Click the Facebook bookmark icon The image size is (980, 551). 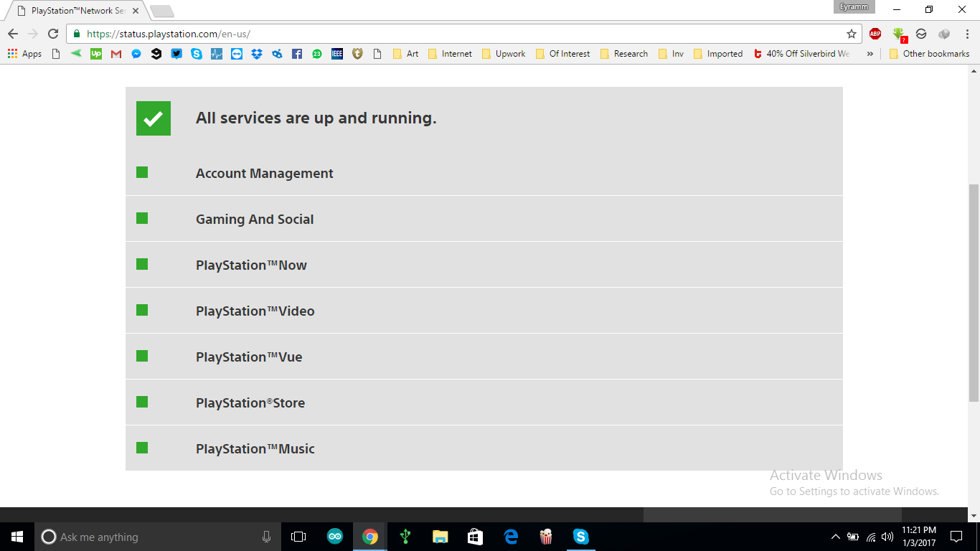click(x=297, y=54)
